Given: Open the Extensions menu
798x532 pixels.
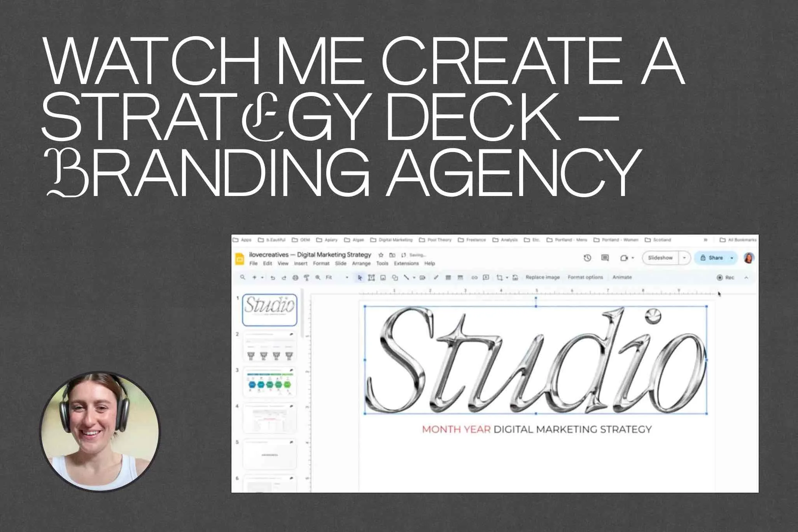Looking at the screenshot, I should (x=406, y=263).
